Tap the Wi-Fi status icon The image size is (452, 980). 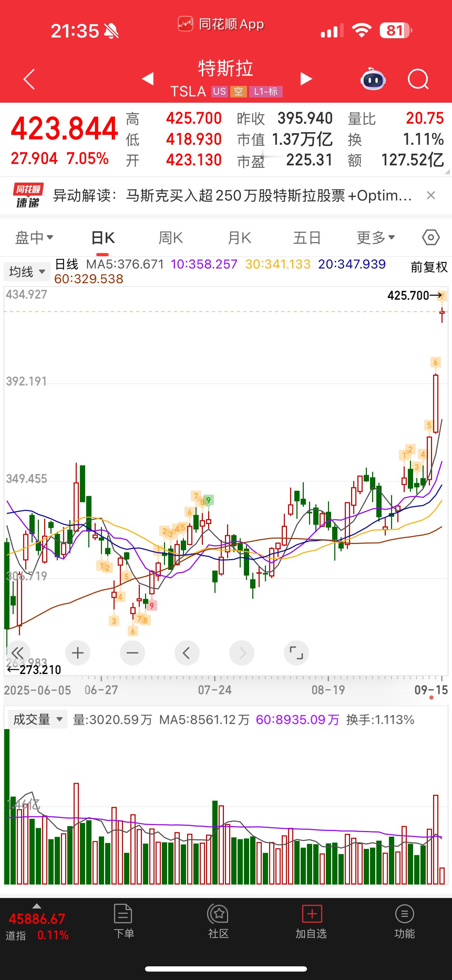362,30
